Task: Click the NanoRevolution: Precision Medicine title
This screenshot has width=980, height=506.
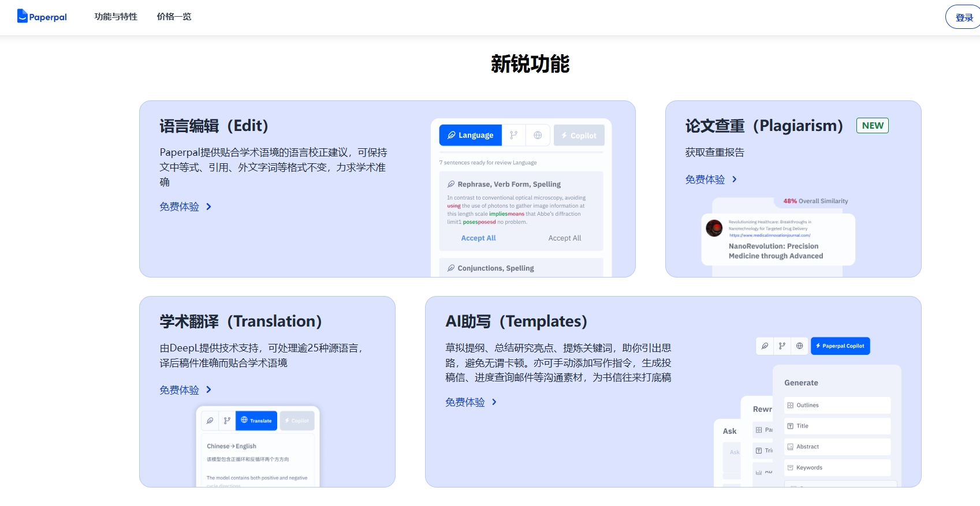Action: (776, 251)
